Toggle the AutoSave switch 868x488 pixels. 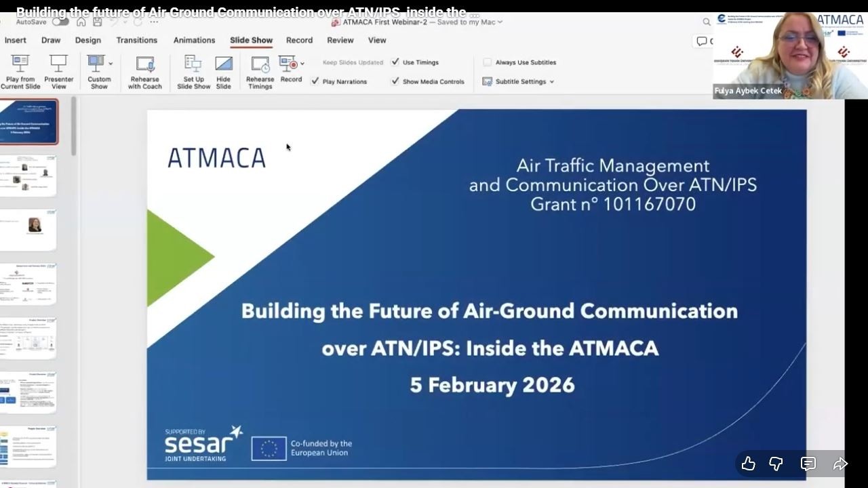tap(60, 22)
